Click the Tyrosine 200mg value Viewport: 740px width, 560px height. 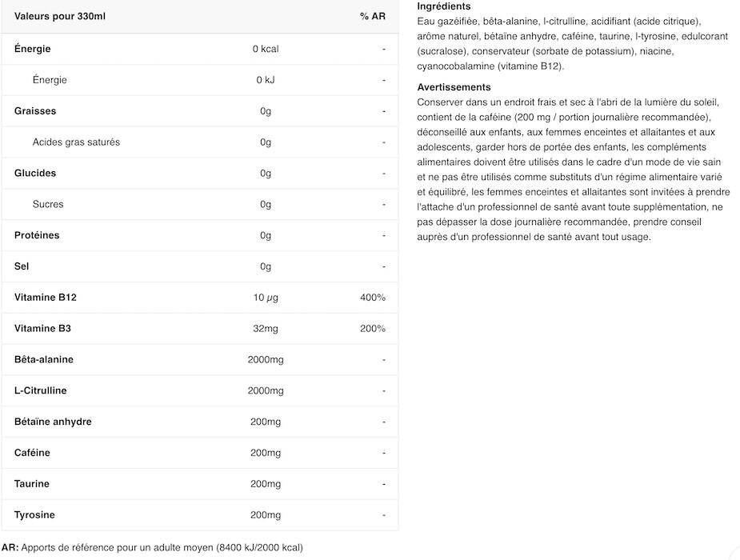[x=266, y=514]
